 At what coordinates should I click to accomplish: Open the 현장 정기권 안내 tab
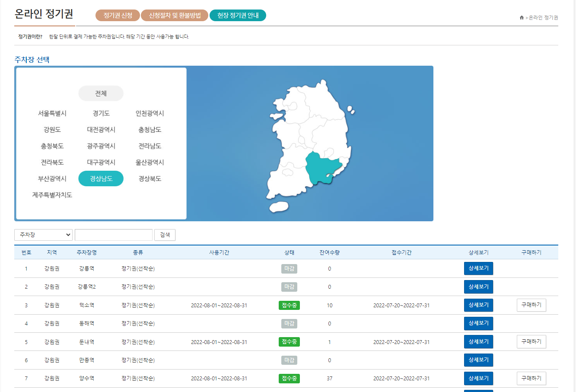pyautogui.click(x=238, y=15)
